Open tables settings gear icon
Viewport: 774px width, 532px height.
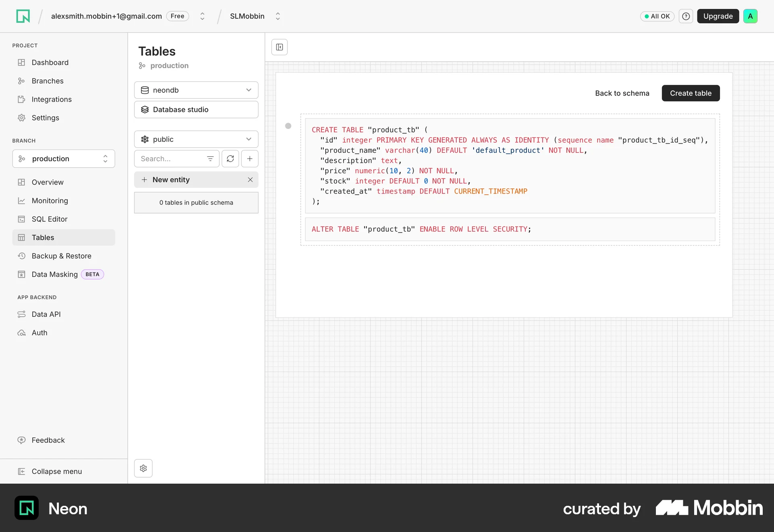point(143,468)
